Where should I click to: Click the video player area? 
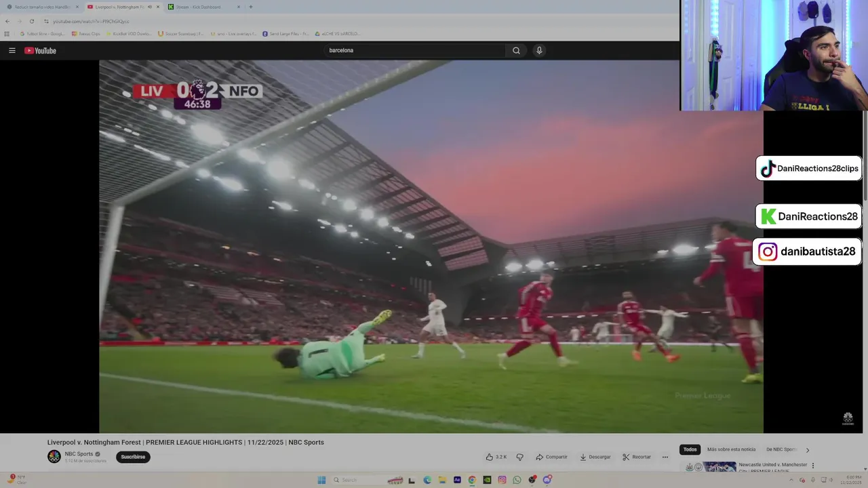431,246
